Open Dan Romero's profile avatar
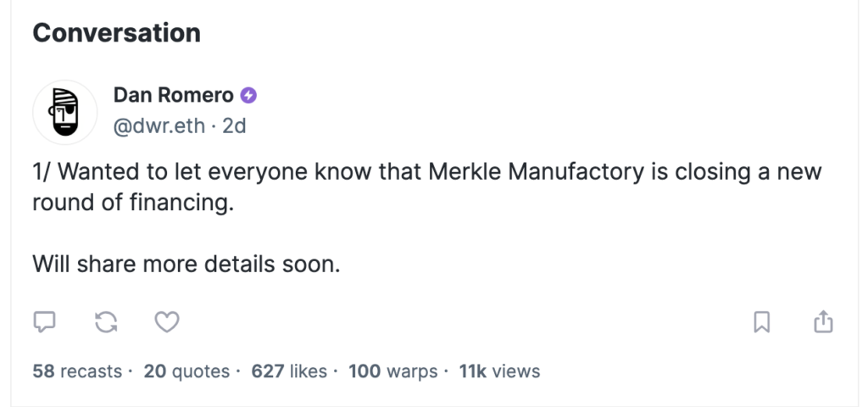Viewport: 868px width, 407px height. [65, 112]
